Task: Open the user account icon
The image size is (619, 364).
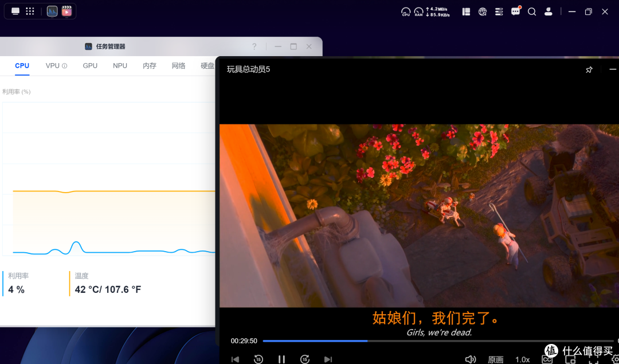Action: 549,12
